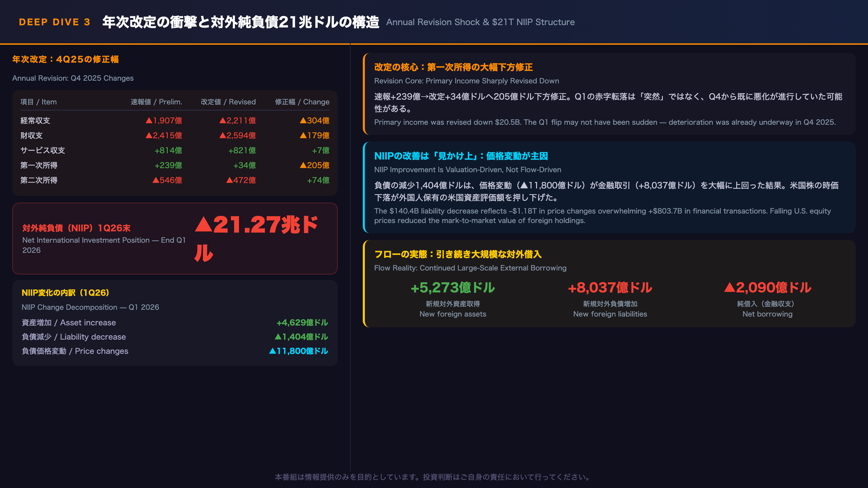Click the '+8,037億ドル' figure
The width and height of the screenshot is (868, 488).
pos(610,287)
